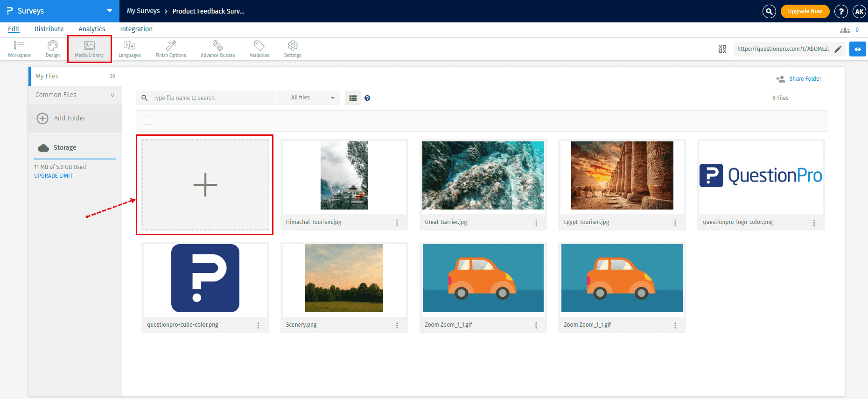Select the Common Files folder
Viewport: 868px width, 399px height.
pyautogui.click(x=75, y=95)
